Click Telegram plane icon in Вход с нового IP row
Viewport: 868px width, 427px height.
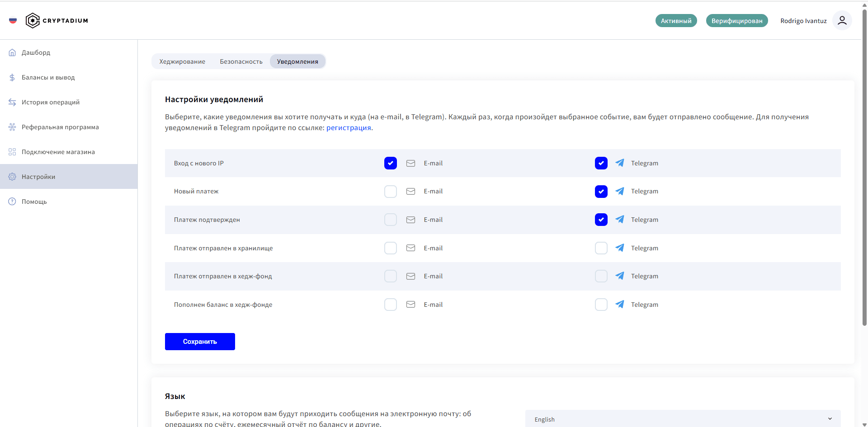tap(620, 163)
